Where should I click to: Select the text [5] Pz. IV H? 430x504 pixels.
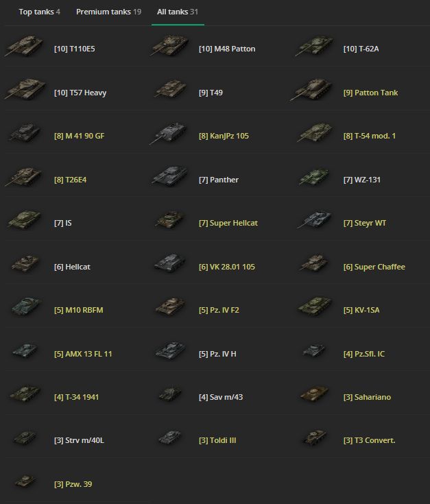point(217,354)
